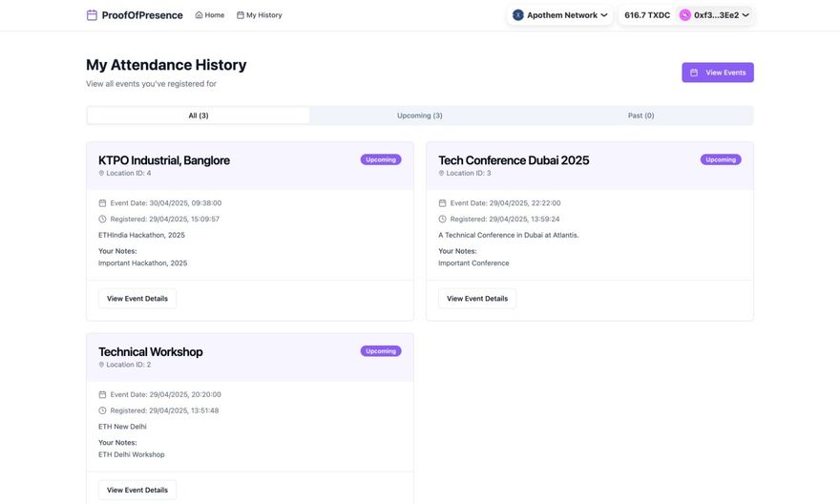Expand the Apothem Network dropdown
Image resolution: width=840 pixels, height=504 pixels.
603,15
